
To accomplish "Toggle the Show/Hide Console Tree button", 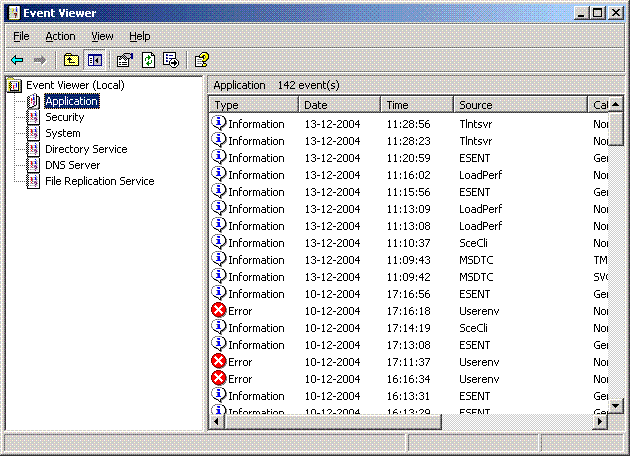I will click(x=95, y=60).
